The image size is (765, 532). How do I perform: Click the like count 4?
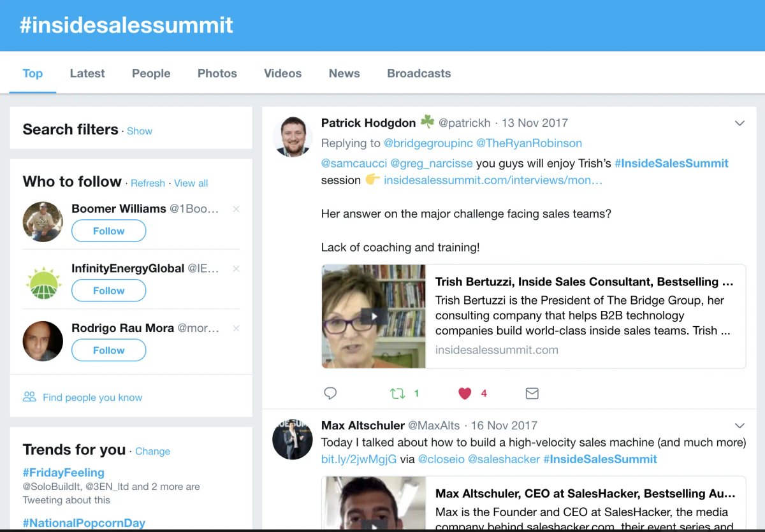(484, 394)
